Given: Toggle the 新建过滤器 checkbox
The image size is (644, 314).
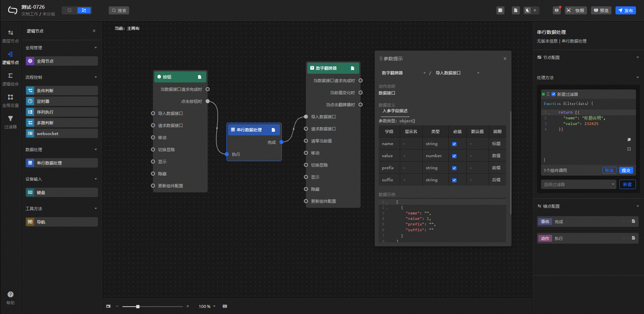Looking at the screenshot, I should (x=553, y=94).
